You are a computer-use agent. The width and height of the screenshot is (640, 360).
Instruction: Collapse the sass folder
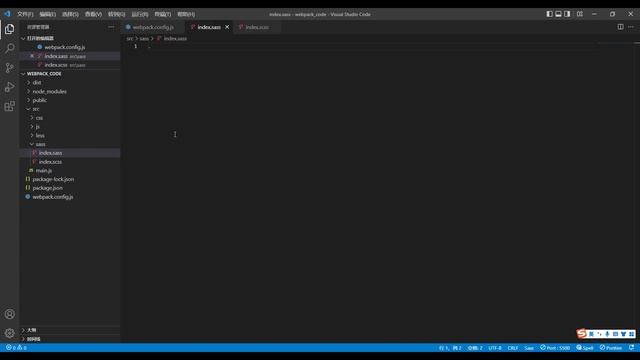pyautogui.click(x=40, y=144)
